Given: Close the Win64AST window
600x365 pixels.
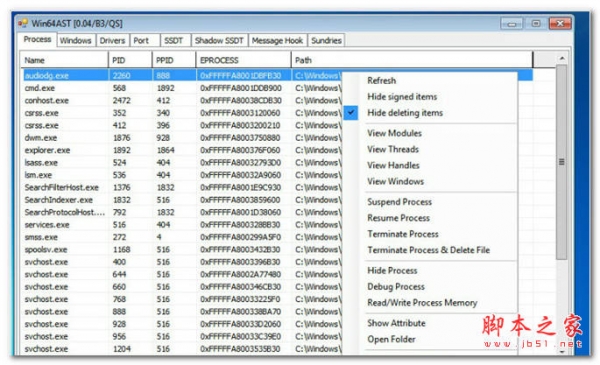Looking at the screenshot, I should pyautogui.click(x=560, y=24).
